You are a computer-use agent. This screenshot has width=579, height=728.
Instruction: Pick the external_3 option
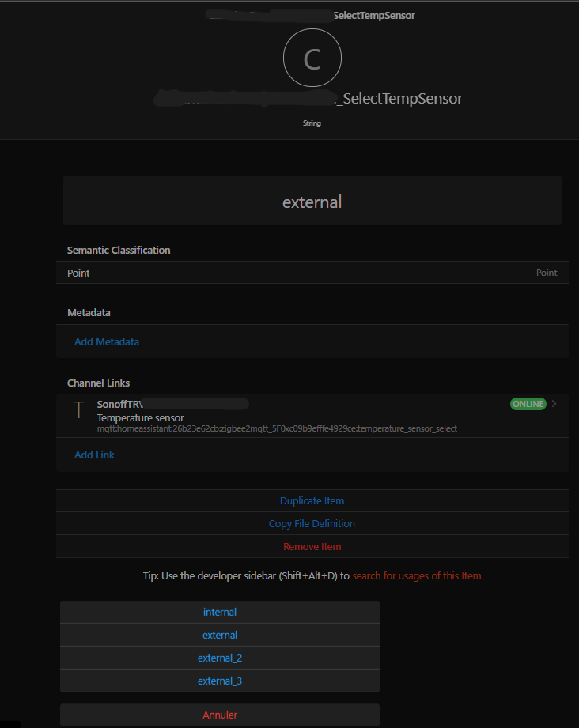coord(220,681)
